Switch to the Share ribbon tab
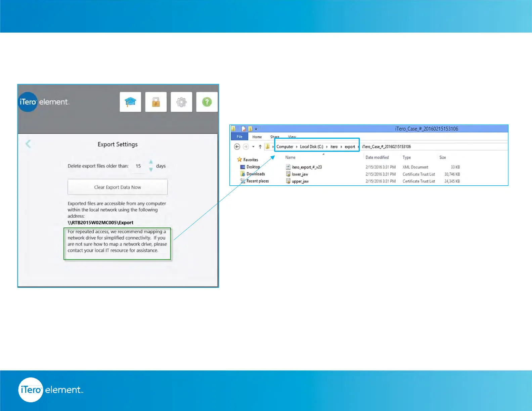Viewport: 532px width, 411px height. (275, 137)
